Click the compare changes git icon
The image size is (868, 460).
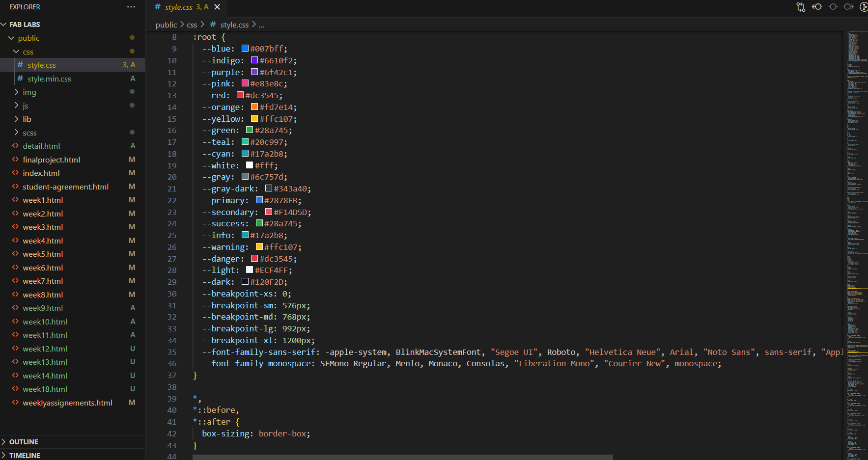[801, 7]
